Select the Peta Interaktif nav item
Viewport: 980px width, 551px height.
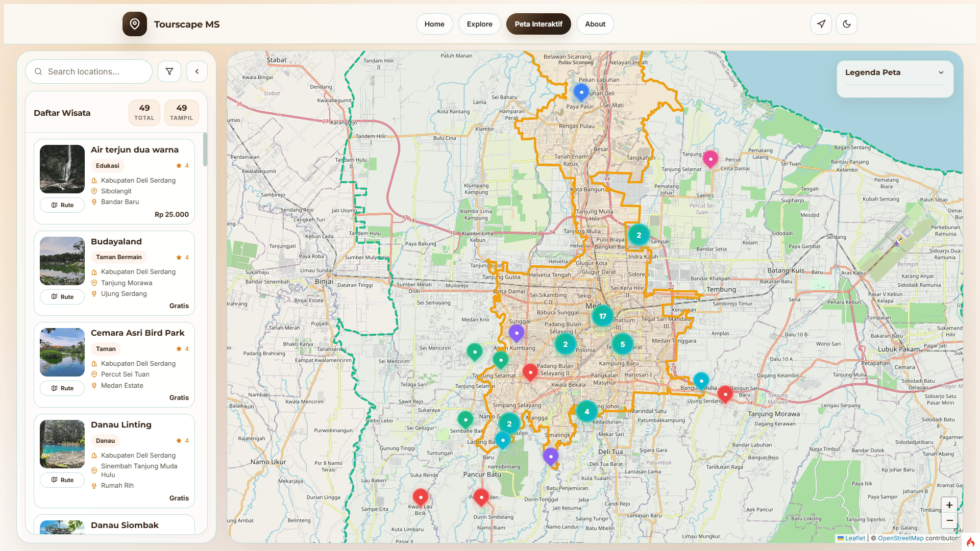coord(538,24)
